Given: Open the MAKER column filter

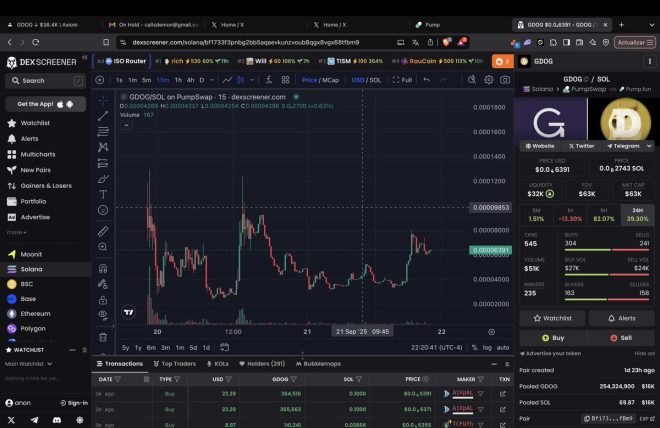Looking at the screenshot, I should 481,379.
